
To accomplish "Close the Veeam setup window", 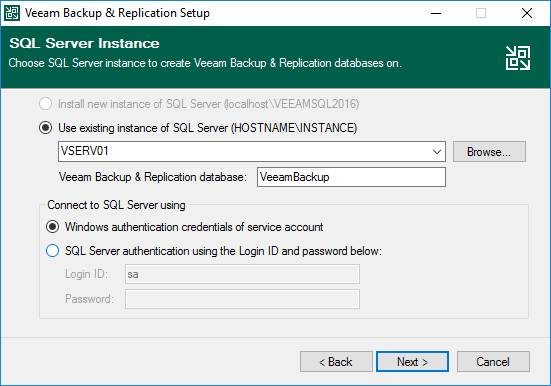I will (527, 13).
